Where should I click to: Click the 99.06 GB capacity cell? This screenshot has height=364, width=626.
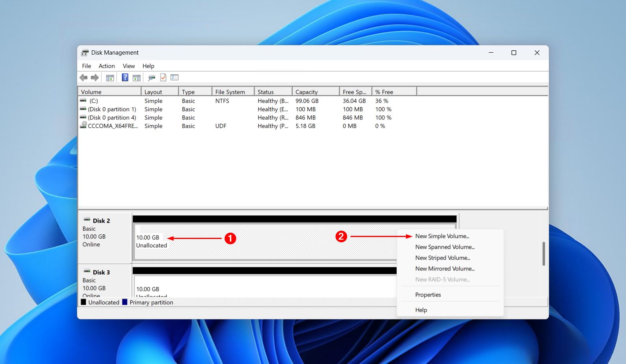click(x=307, y=101)
